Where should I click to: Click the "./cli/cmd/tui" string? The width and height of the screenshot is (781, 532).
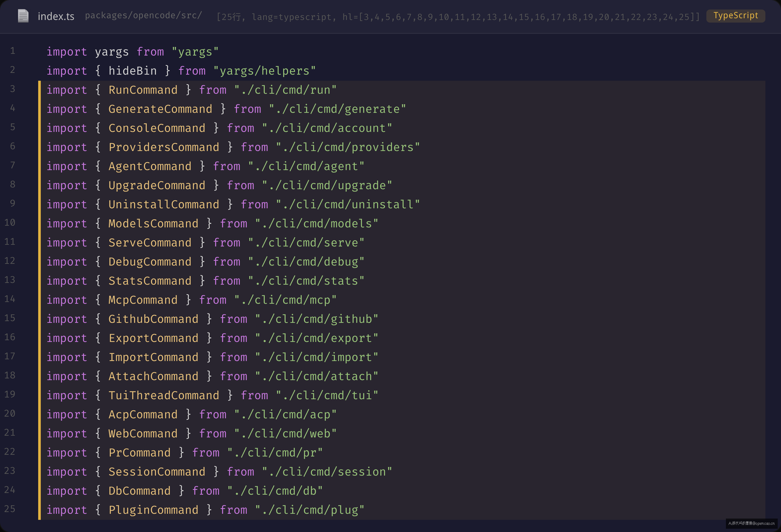(x=327, y=396)
